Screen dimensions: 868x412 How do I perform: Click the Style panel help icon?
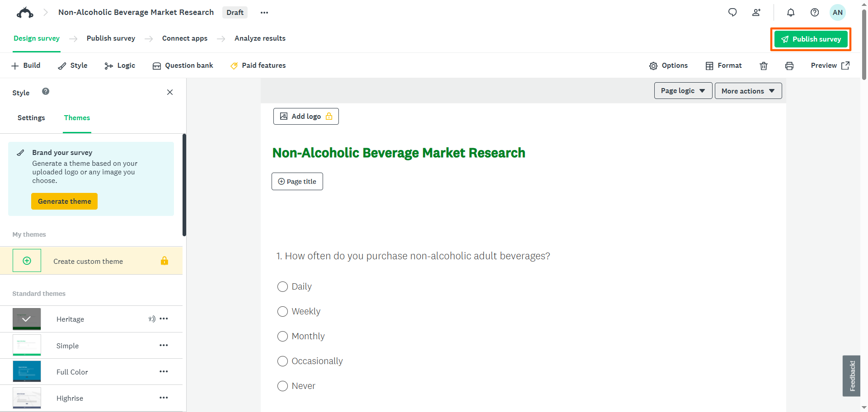[46, 91]
